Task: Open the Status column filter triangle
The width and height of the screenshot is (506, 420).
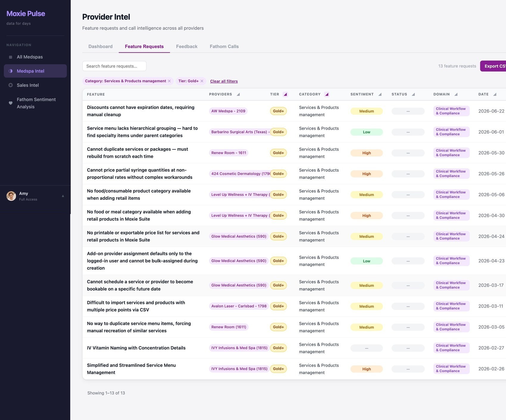Action: (x=413, y=94)
